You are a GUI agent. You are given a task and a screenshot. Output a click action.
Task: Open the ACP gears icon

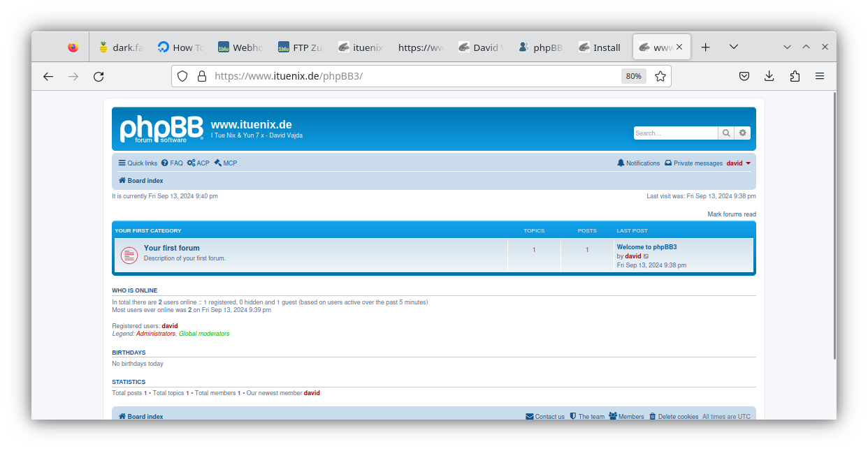click(x=189, y=163)
